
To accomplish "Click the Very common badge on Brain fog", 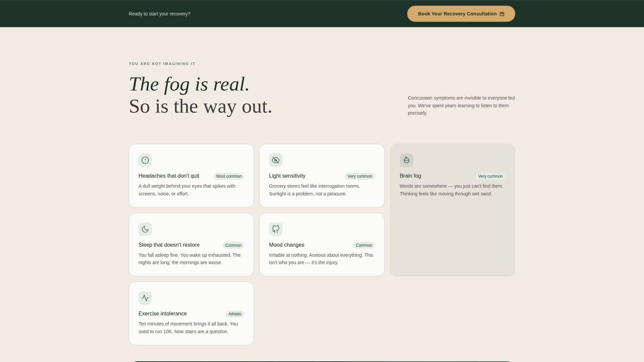I will tap(490, 176).
